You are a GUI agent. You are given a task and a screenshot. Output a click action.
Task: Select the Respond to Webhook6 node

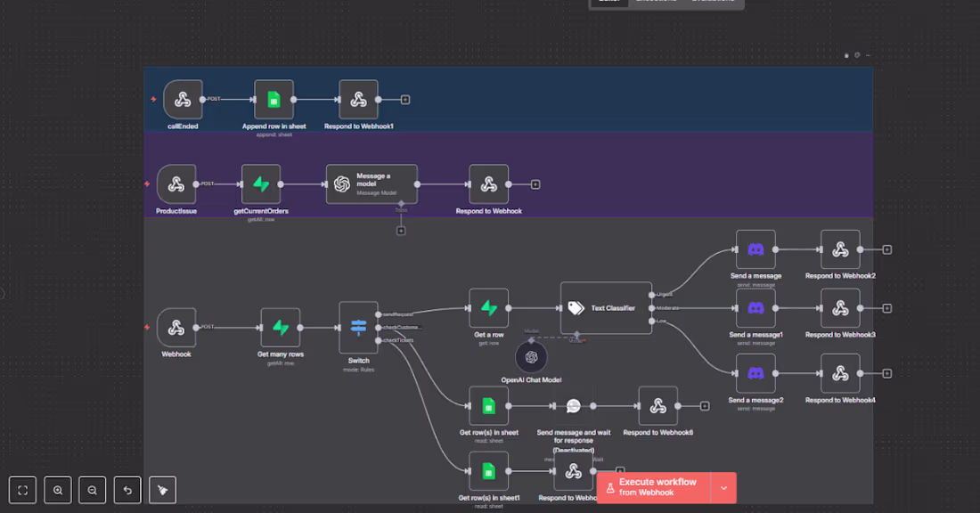point(658,406)
